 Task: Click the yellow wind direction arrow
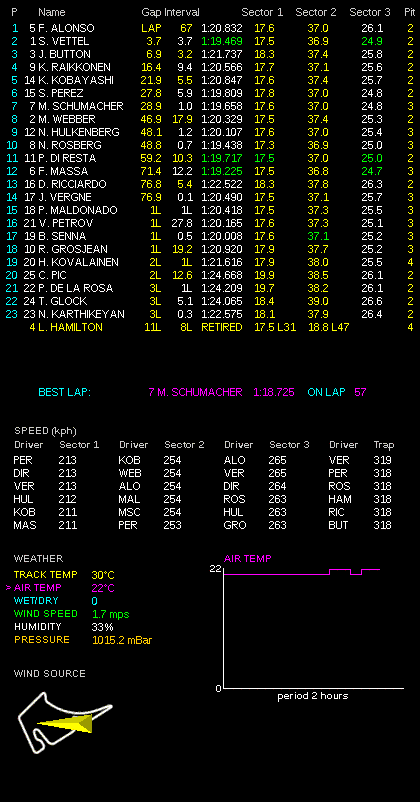(65, 722)
